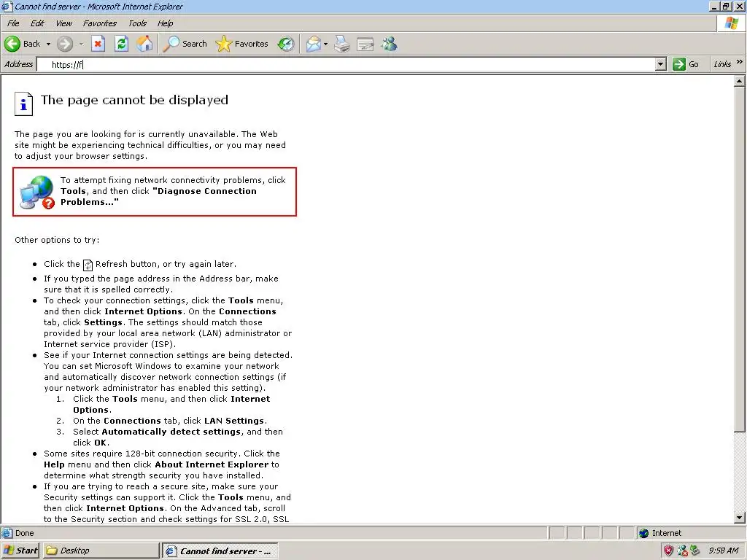The image size is (747, 560).
Task: Click Diagnose Connection Problems bold text
Action: 158,197
